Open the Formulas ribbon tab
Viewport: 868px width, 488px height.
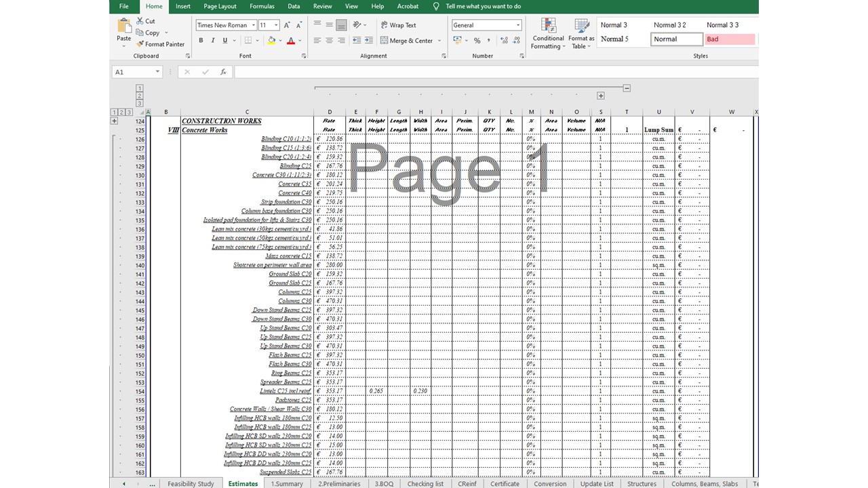pos(262,6)
